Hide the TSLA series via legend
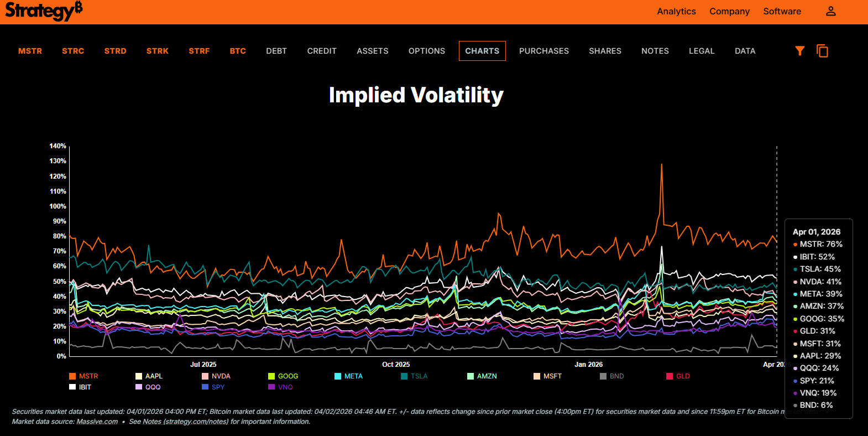Screen dimensions: 868x436 [x=414, y=376]
